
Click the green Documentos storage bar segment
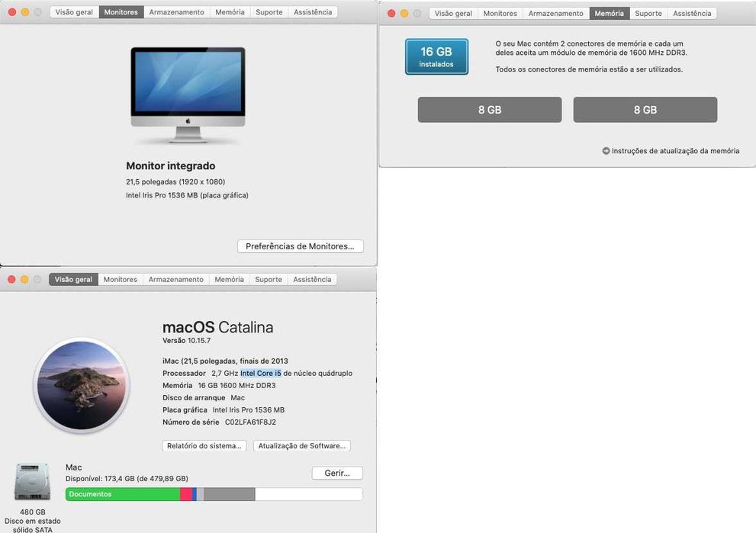123,494
